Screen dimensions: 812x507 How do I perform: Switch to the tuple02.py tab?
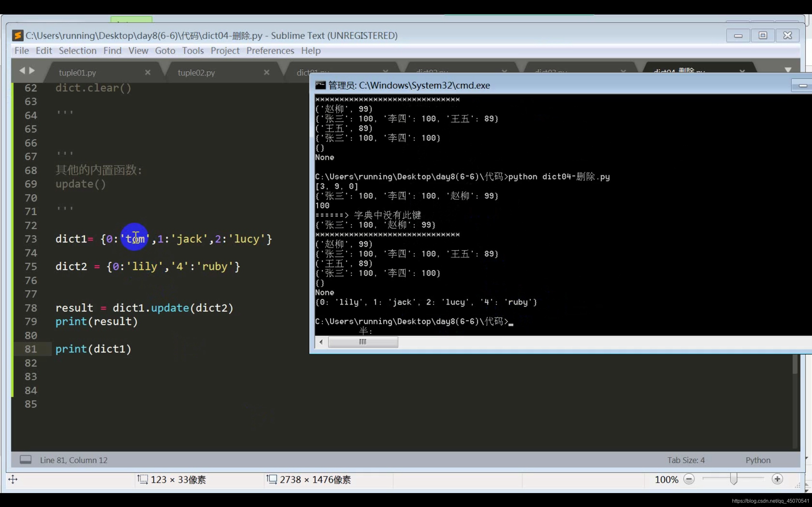tap(196, 73)
